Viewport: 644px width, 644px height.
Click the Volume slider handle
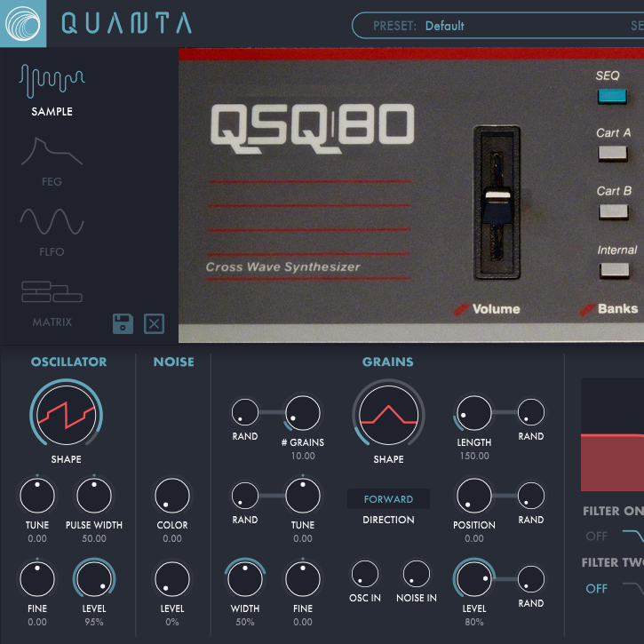tap(497, 206)
